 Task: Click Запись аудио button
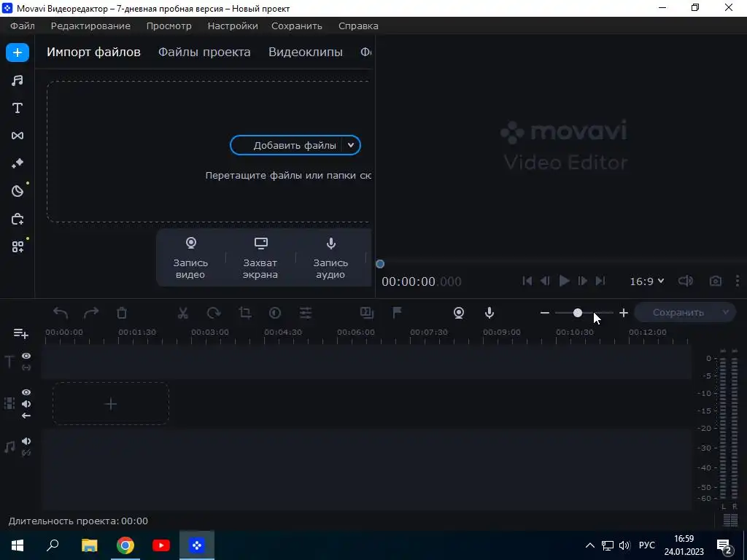coord(330,258)
